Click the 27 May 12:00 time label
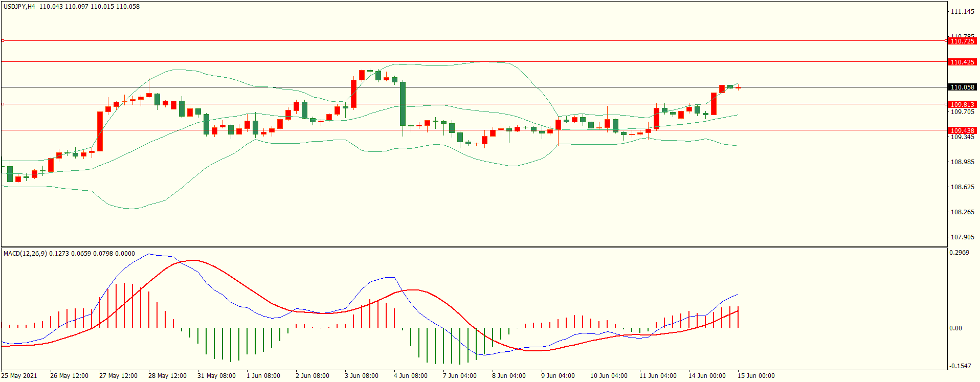This screenshot has width=980, height=382. coord(118,376)
